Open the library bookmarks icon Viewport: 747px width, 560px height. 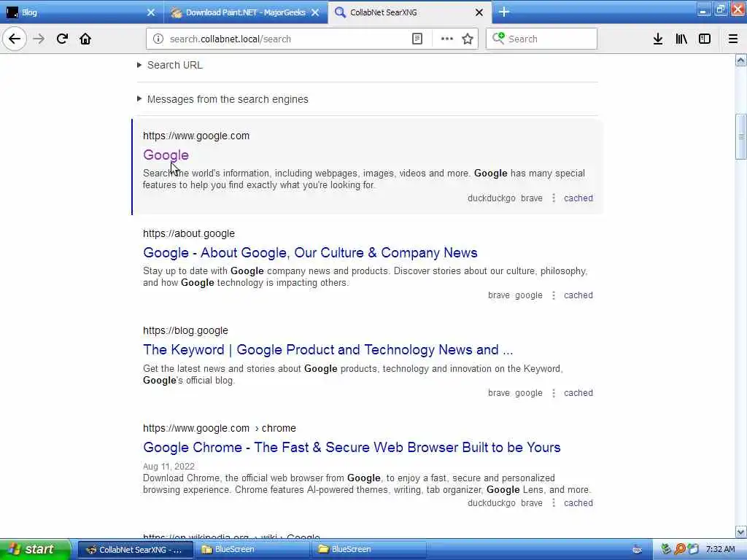click(681, 39)
